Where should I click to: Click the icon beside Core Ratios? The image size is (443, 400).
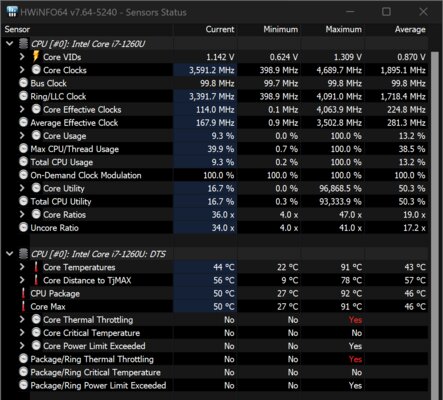coord(36,214)
